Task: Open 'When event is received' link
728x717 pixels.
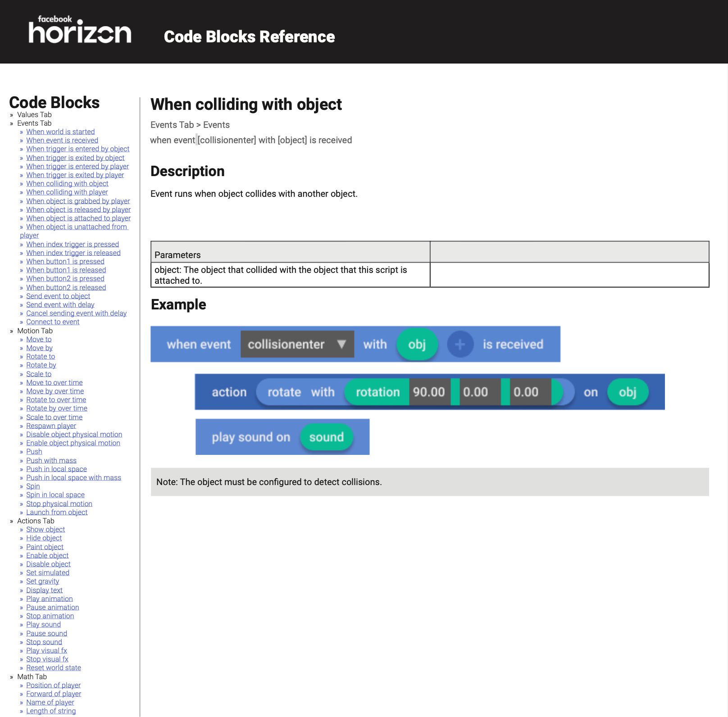Action: (x=62, y=140)
